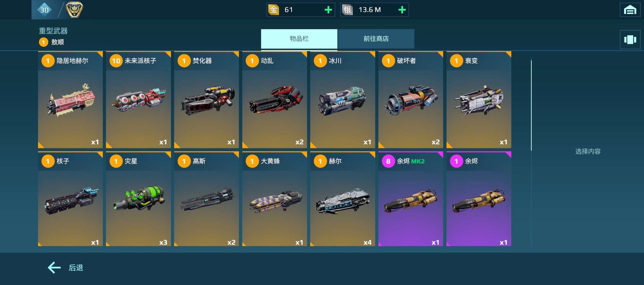This screenshot has width=644, height=285.
Task: Tap the back arrow icon
Action: pyautogui.click(x=54, y=268)
